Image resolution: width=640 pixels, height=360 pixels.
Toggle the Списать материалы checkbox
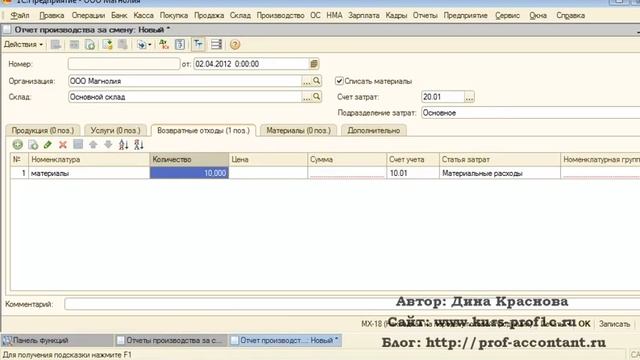pyautogui.click(x=339, y=81)
